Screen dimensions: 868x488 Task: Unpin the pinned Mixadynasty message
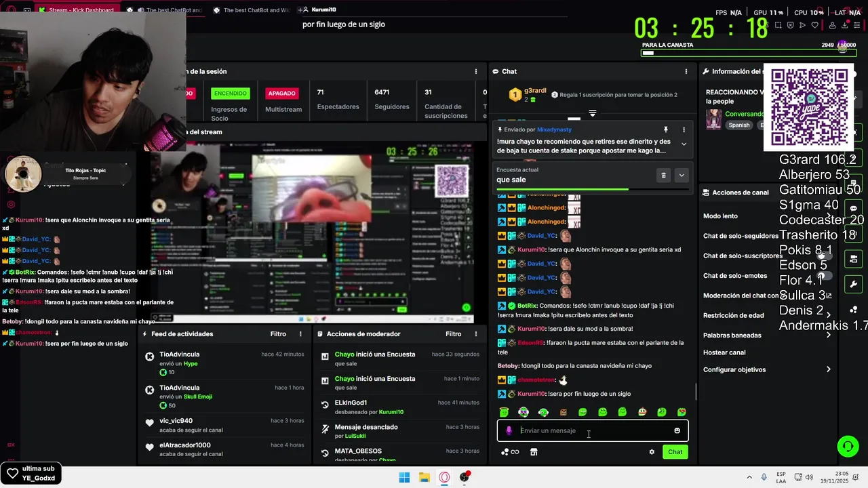point(665,129)
